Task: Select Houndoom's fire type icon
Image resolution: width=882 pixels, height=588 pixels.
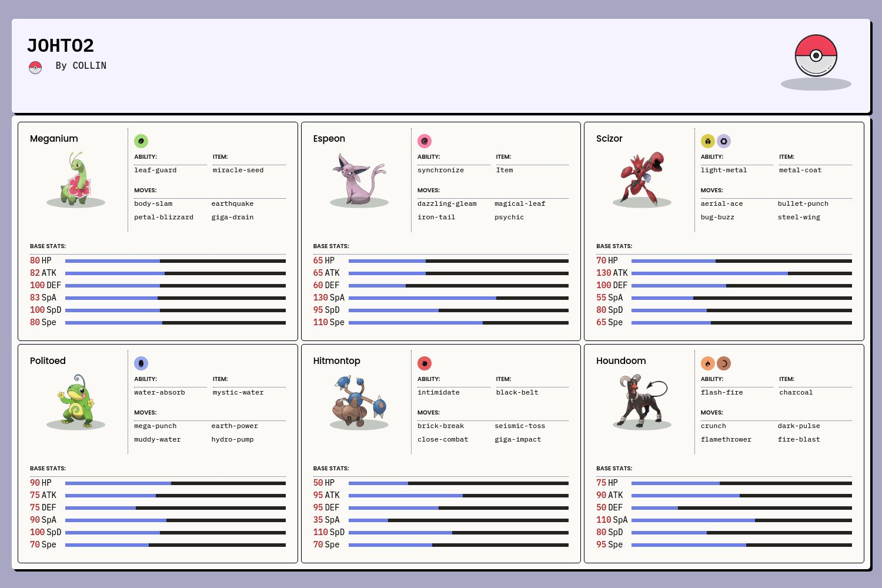Action: tap(708, 363)
